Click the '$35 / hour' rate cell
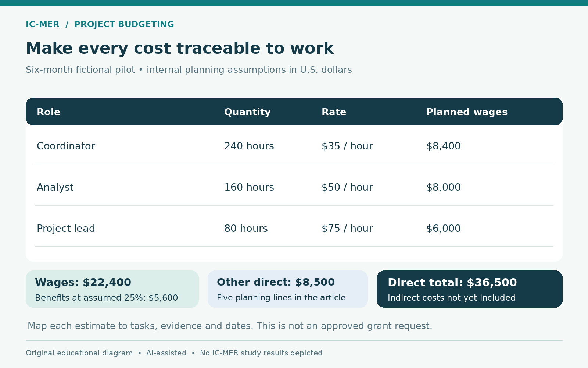Screen dimensions: 588x368 point(347,146)
